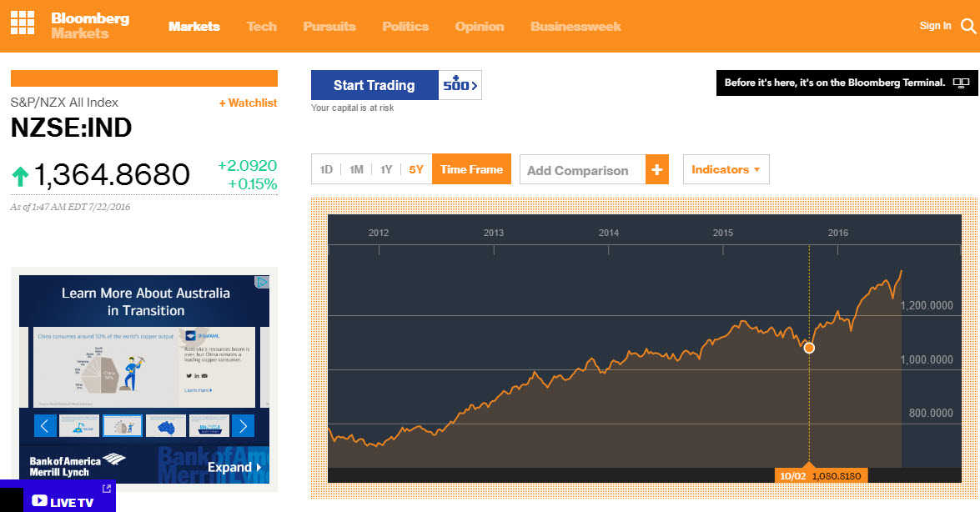Switch chart to 1M range

pos(356,169)
